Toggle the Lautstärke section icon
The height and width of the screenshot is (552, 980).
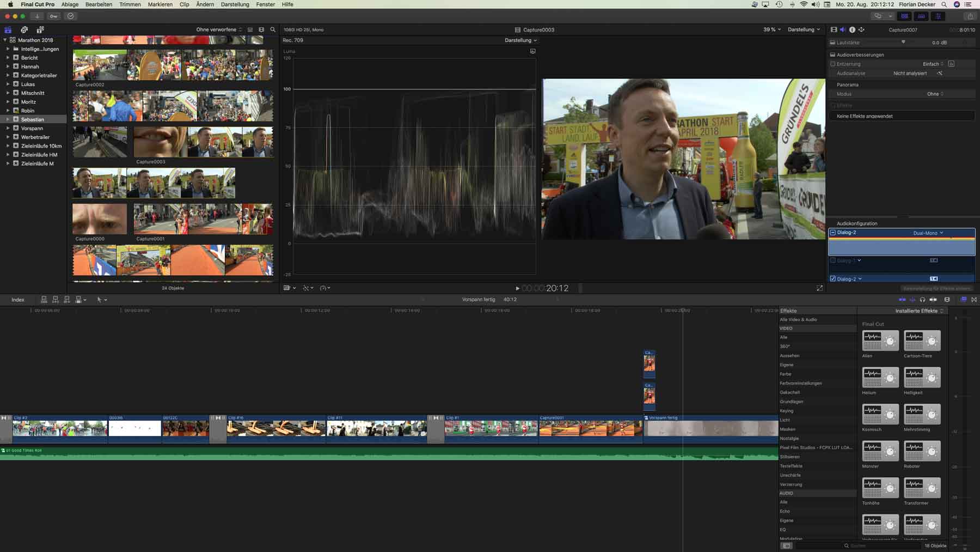coord(832,43)
